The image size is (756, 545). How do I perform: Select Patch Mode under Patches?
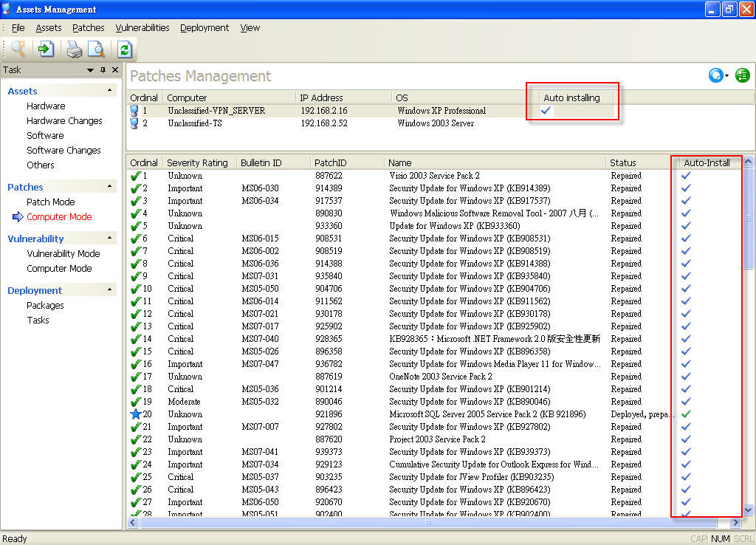coord(51,202)
